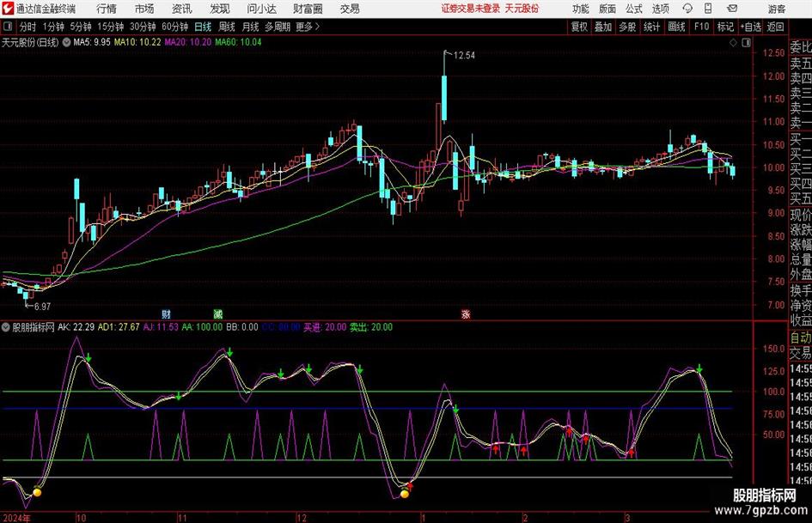Toggle the right info panel icon
This screenshot has width=812, height=523.
(746, 43)
